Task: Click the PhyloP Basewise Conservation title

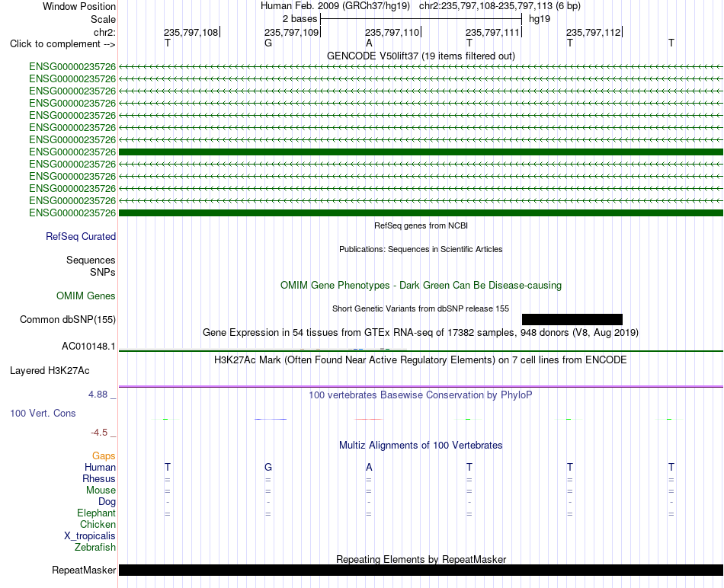Action: [421, 395]
